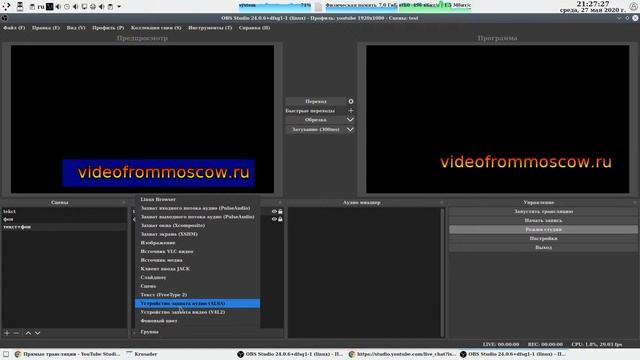640x360 pixels.
Task: Open Настройки button
Action: (543, 238)
